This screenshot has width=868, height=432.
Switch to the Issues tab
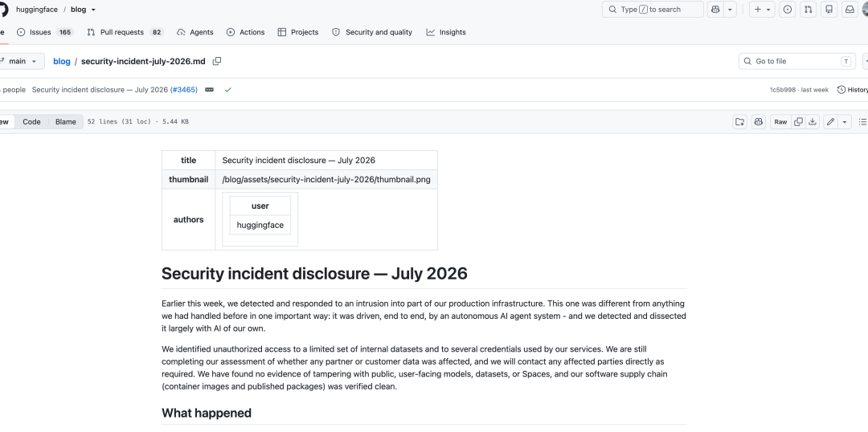pyautogui.click(x=45, y=32)
